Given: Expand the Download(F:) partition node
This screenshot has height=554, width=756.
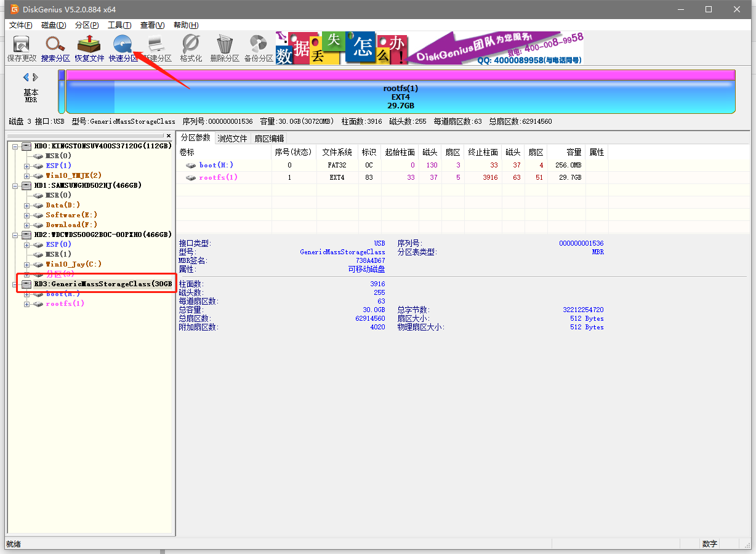Looking at the screenshot, I should (27, 225).
